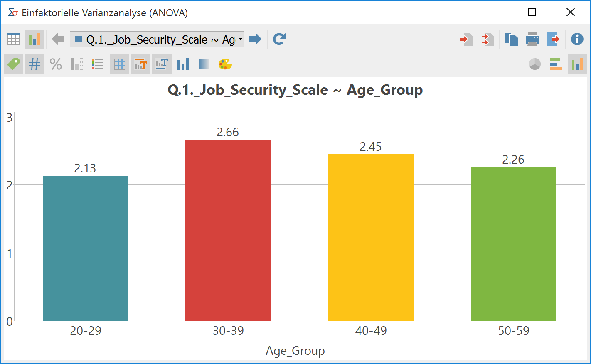Print the chart with the printer icon

coord(532,39)
